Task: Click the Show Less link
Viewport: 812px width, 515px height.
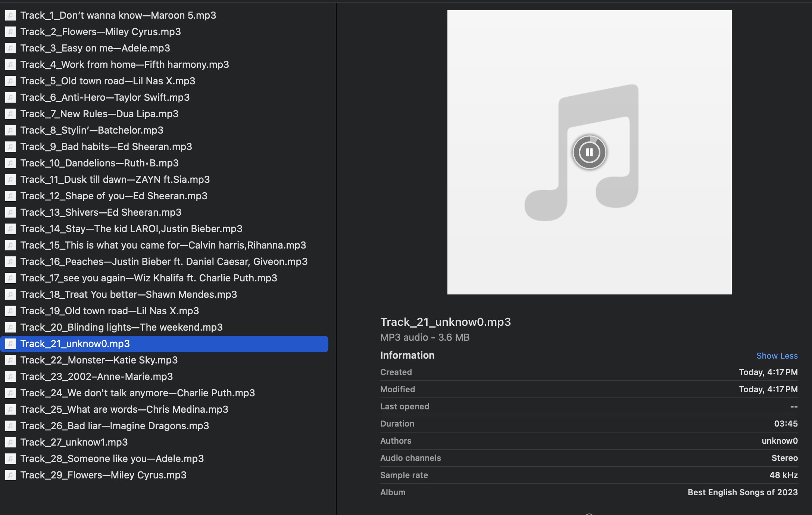Action: 777,356
